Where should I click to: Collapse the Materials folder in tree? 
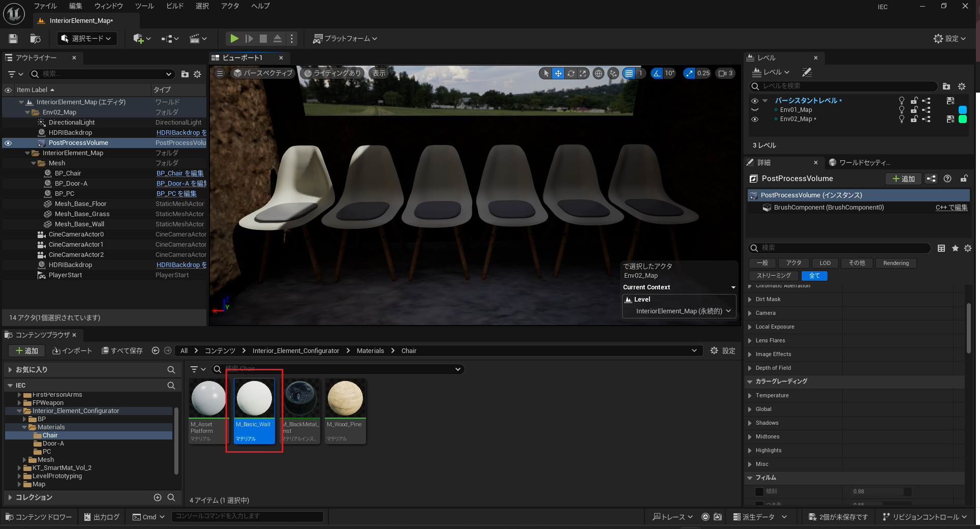24,427
